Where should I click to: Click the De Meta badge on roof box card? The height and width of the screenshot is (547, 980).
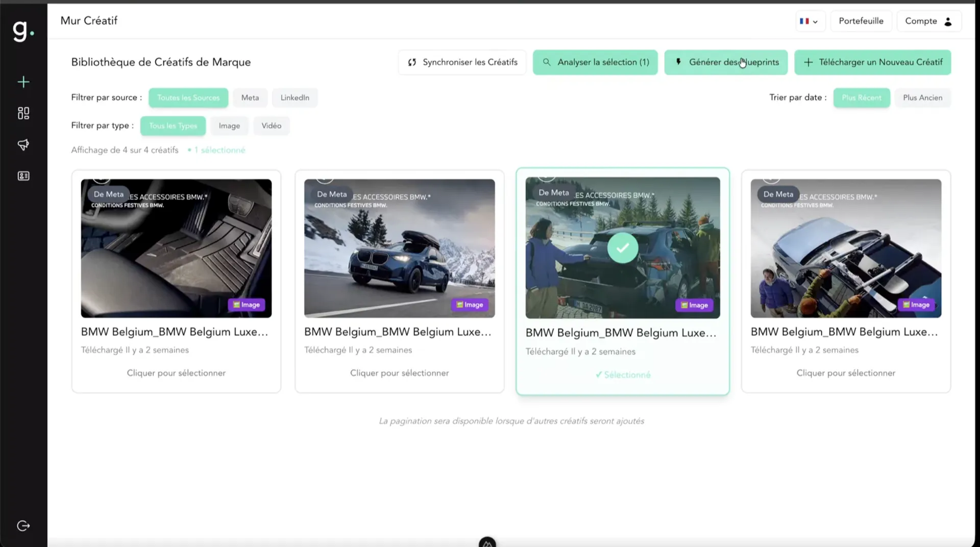click(332, 194)
